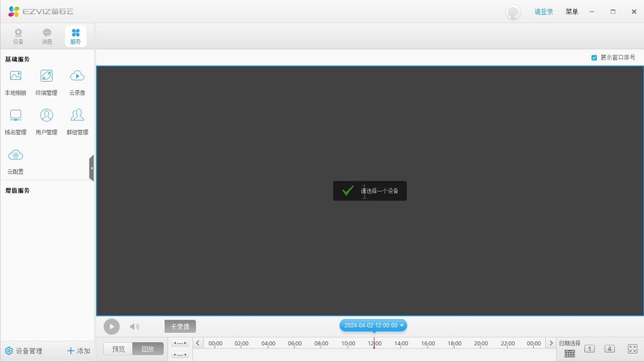The width and height of the screenshot is (644, 362).
Task: Click the 请登录 login link
Action: [x=543, y=12]
